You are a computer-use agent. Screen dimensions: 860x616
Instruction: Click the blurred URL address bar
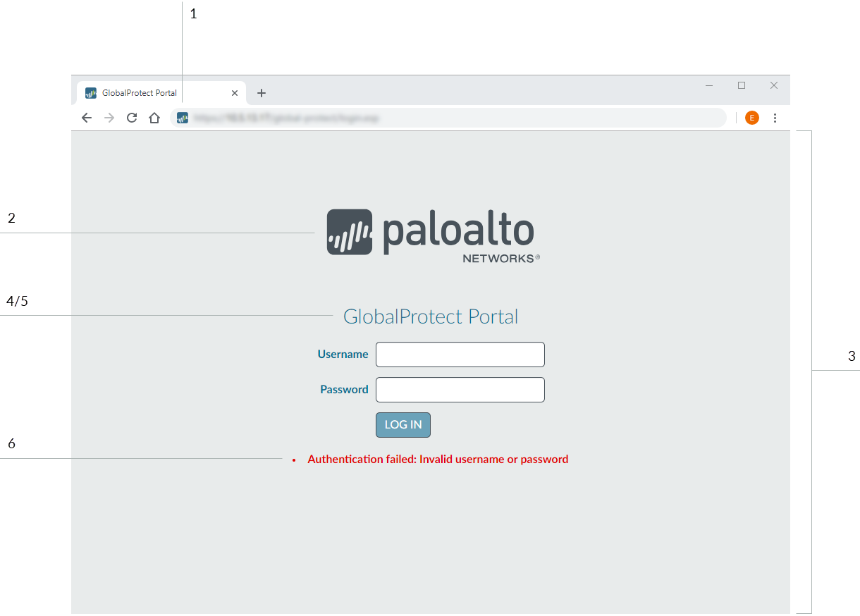[x=448, y=118]
